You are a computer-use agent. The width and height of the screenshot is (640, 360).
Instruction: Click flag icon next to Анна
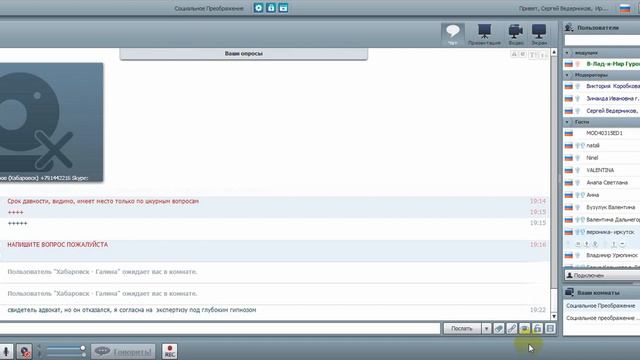(x=569, y=195)
